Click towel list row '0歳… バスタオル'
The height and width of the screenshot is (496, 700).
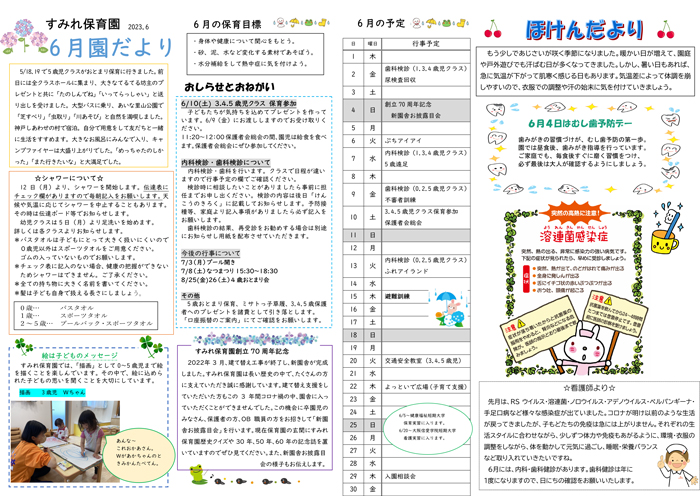[57, 308]
